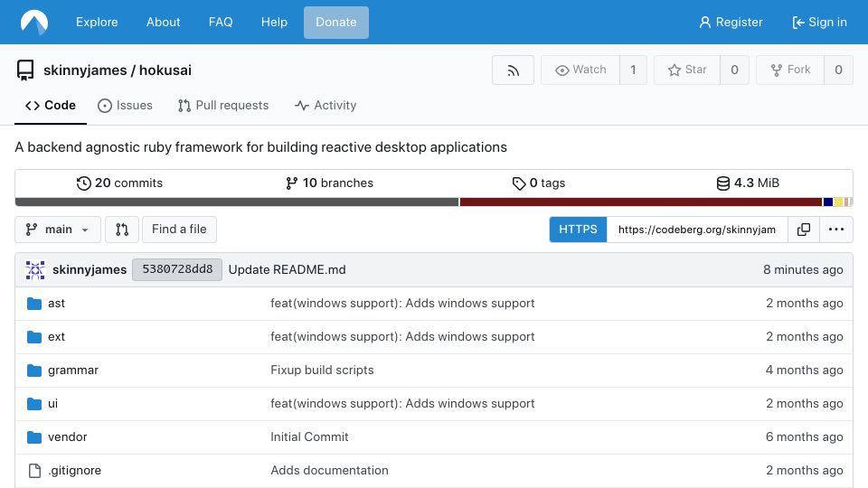
Task: Watch this repository
Action: point(580,70)
